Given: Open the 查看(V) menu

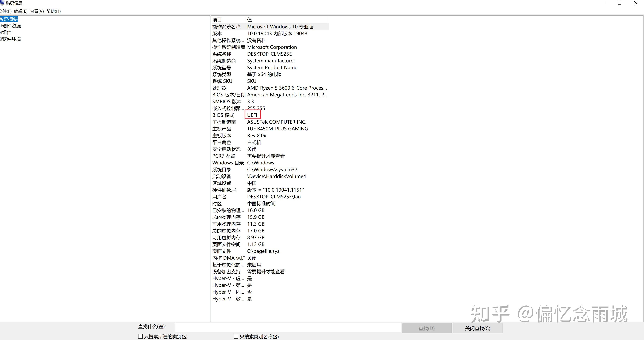Looking at the screenshot, I should [x=37, y=11].
